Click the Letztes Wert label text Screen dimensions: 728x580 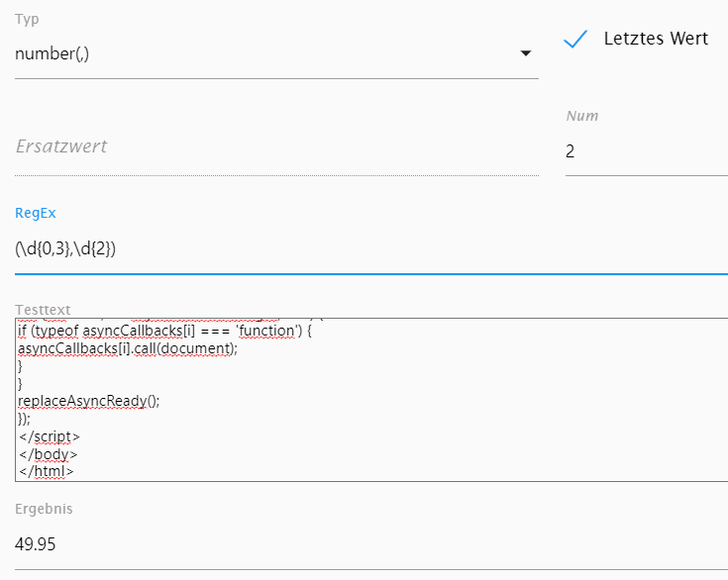(656, 39)
